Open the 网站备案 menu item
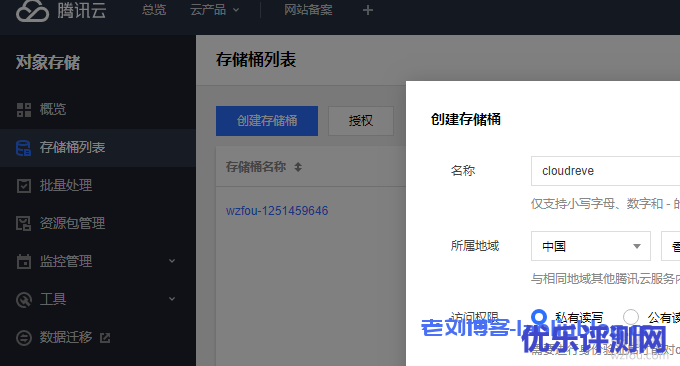This screenshot has width=680, height=366. 308,10
